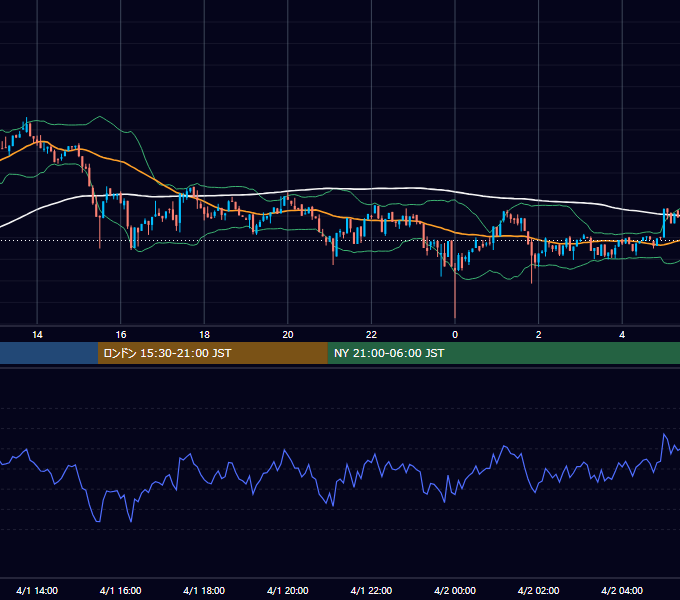The image size is (680, 600).
Task: Click the 4/1 14:00 label on oscillator axis
Action: point(37,590)
